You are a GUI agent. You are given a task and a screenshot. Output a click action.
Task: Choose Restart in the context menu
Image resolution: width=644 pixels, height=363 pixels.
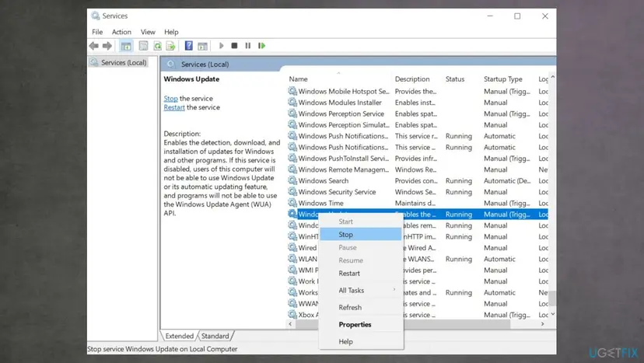click(361, 273)
